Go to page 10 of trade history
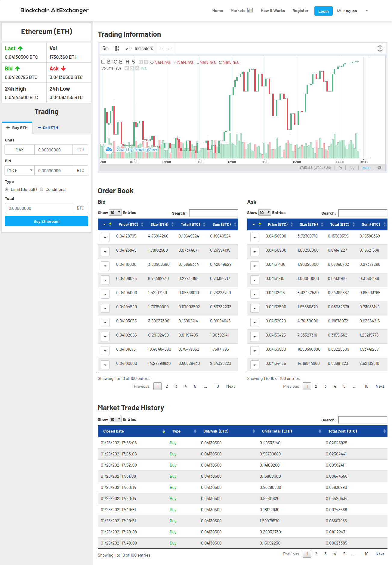This screenshot has width=392, height=565. [x=366, y=554]
